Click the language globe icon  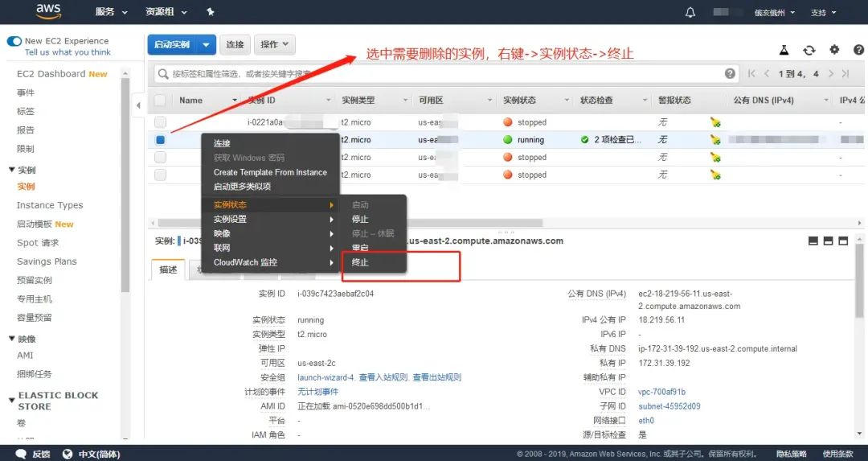coord(68,454)
